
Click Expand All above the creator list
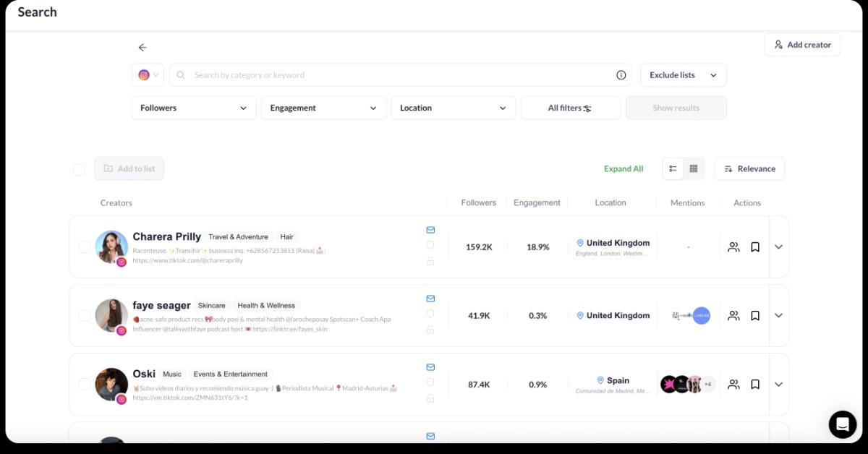click(x=624, y=168)
